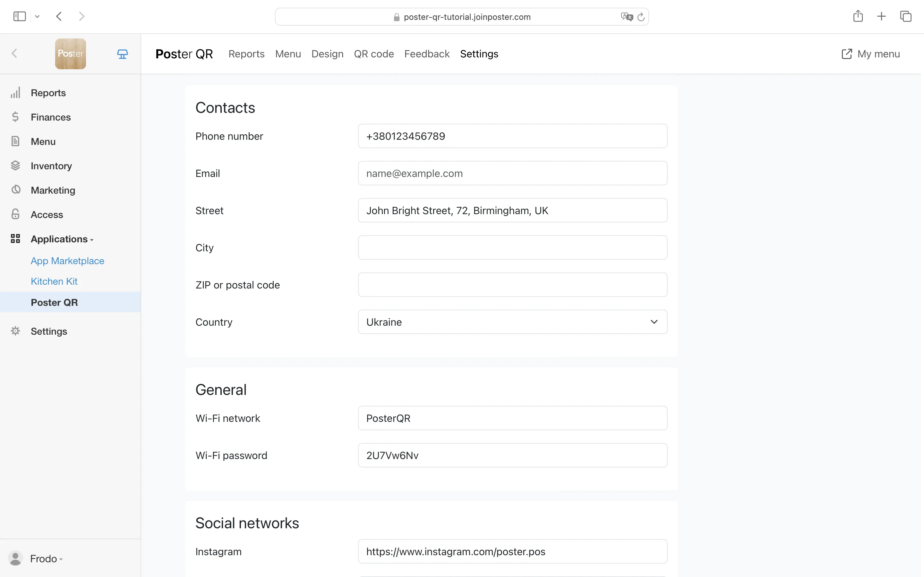Image resolution: width=924 pixels, height=577 pixels.
Task: Open Finances via the dollar sign icon
Action: [15, 117]
